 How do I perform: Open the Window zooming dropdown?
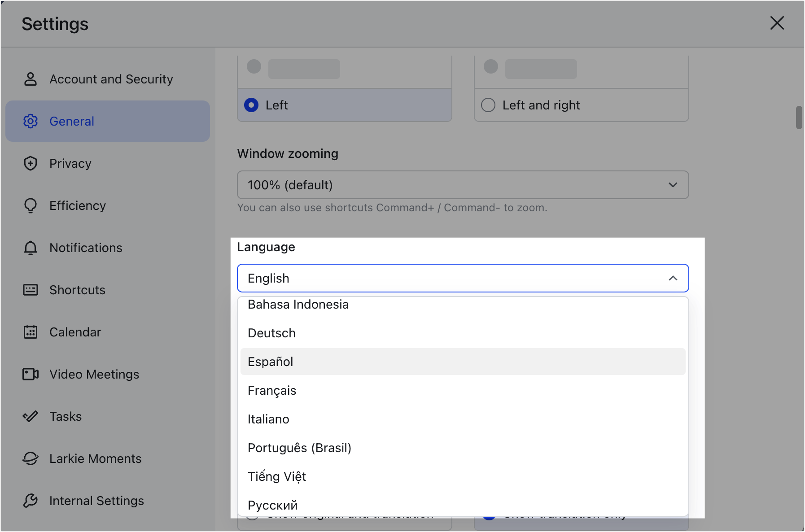[462, 184]
